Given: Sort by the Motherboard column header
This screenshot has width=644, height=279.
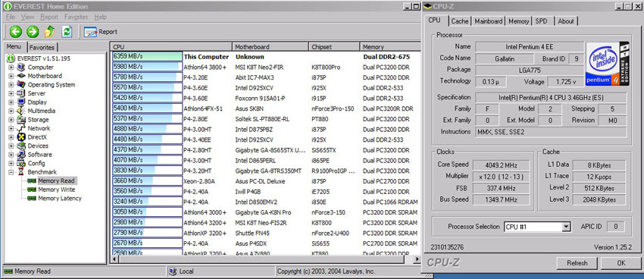Looking at the screenshot, I should [x=270, y=46].
